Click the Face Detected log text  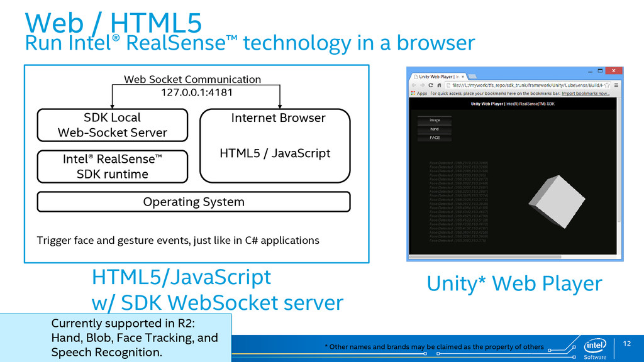coord(458,202)
